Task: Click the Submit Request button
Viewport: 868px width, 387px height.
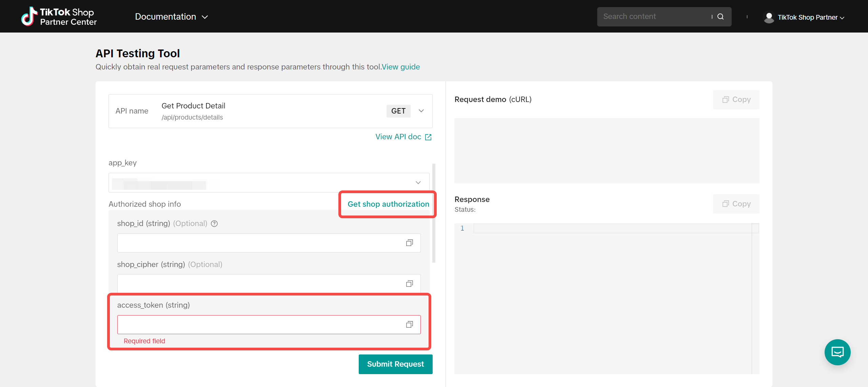Action: point(395,364)
